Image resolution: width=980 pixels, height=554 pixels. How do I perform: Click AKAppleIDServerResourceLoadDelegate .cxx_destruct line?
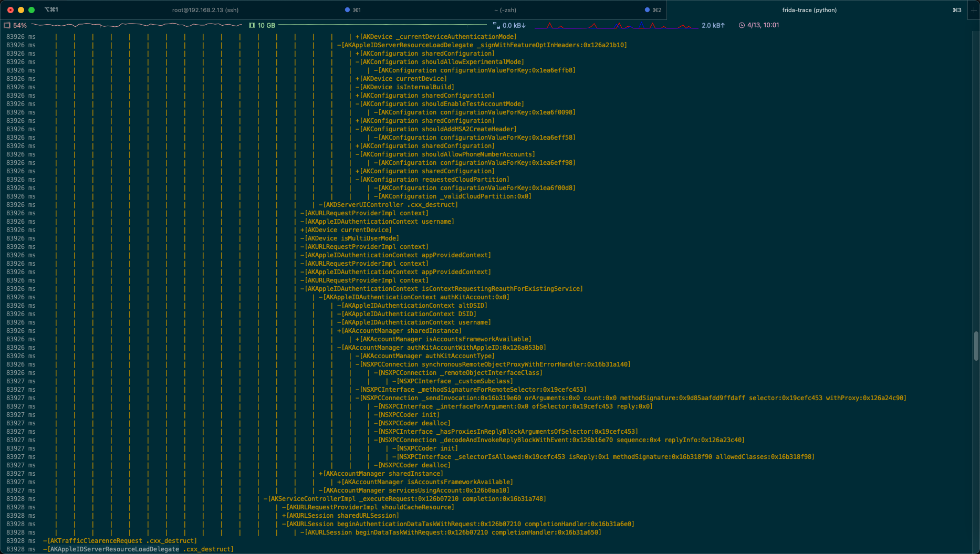(x=138, y=549)
